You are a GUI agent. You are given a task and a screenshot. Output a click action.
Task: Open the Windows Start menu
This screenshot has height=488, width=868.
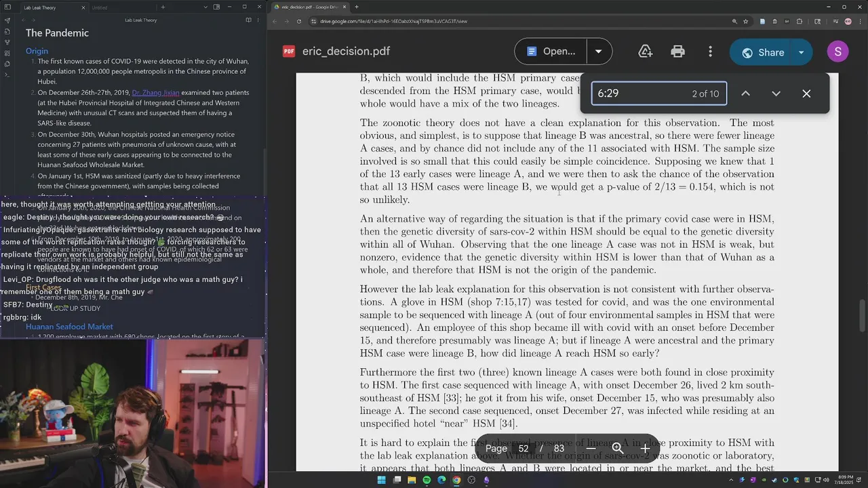(x=381, y=480)
